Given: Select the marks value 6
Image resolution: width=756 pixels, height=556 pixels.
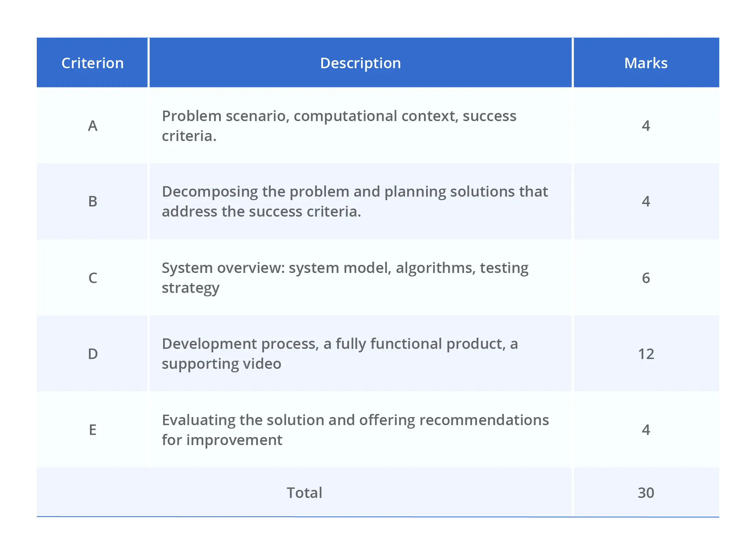Looking at the screenshot, I should [x=646, y=278].
